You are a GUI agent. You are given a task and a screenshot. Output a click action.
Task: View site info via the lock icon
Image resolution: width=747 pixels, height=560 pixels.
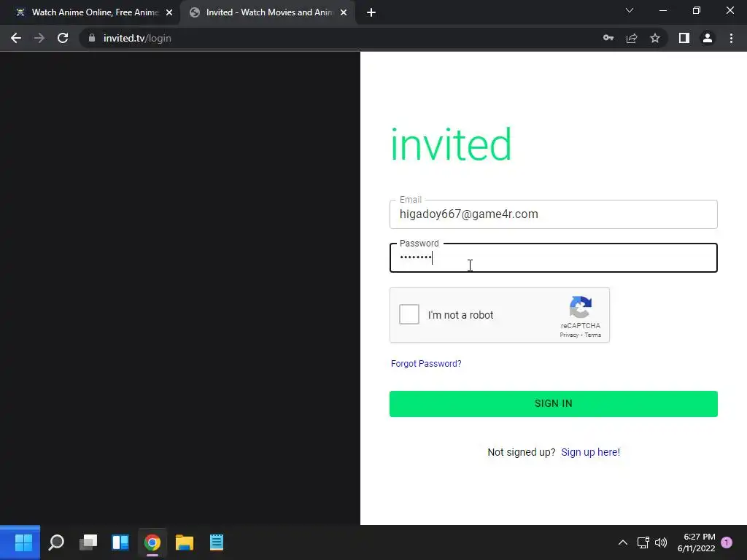coord(92,38)
